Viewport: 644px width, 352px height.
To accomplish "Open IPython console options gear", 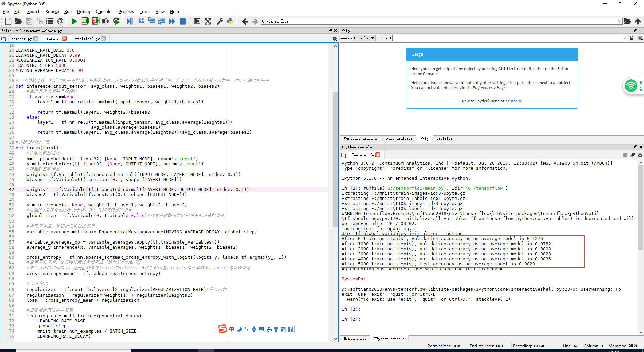I will [x=640, y=155].
